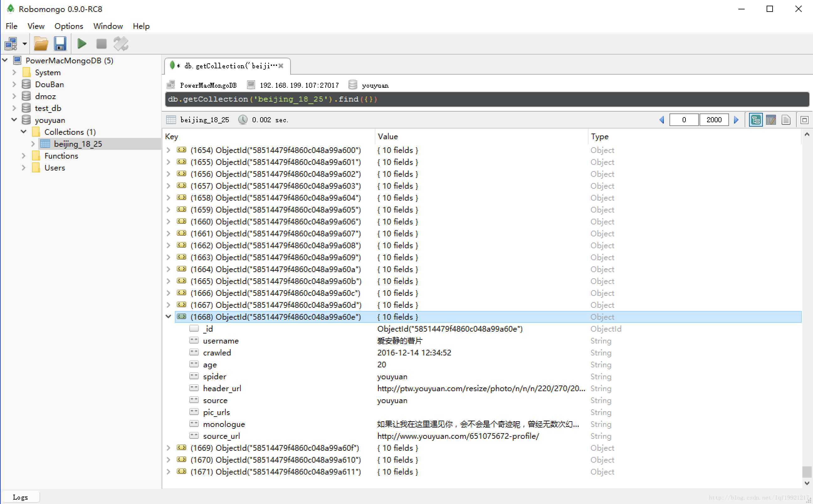Click the Stop execution square icon
Screen dimensions: 813x504
(x=101, y=44)
